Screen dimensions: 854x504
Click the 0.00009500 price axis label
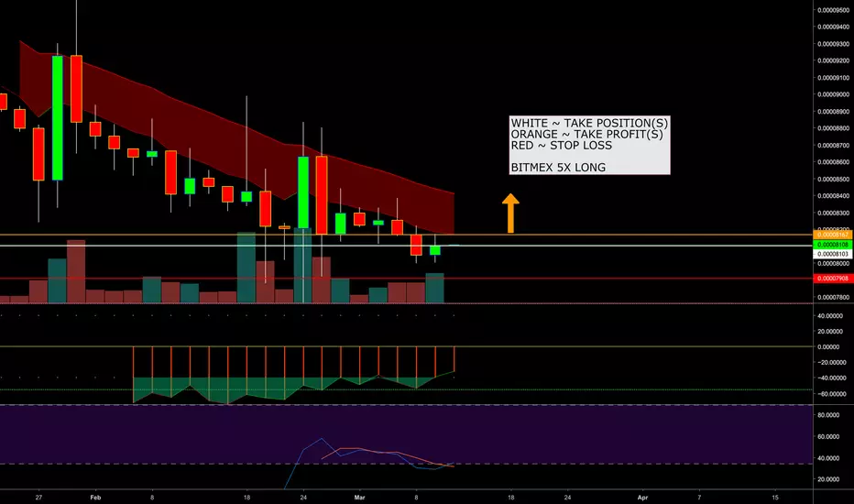pyautogui.click(x=833, y=10)
